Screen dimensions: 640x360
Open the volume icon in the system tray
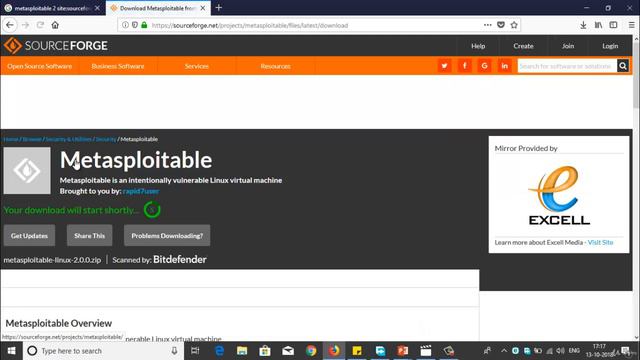click(560, 351)
